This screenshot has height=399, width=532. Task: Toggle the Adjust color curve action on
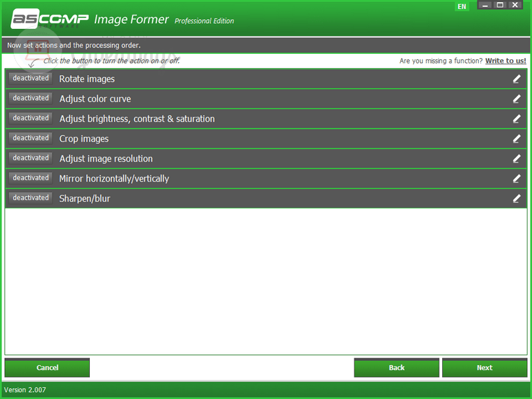[x=30, y=98]
